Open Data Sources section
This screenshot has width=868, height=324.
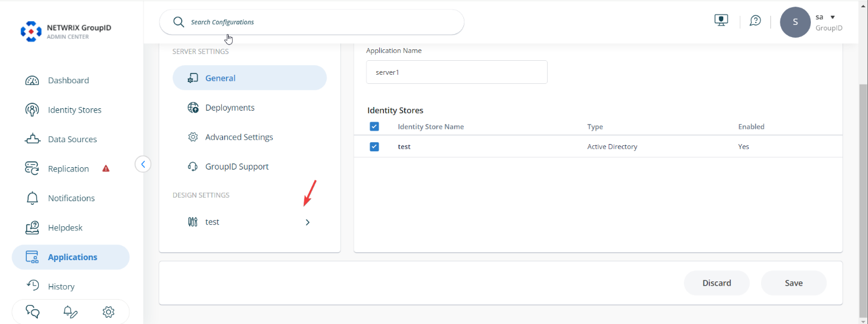(72, 139)
